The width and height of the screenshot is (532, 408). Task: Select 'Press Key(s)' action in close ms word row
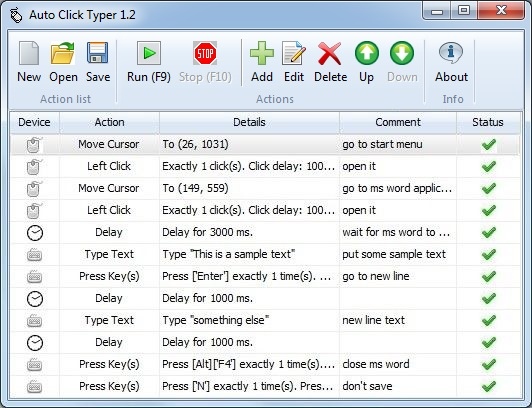109,364
